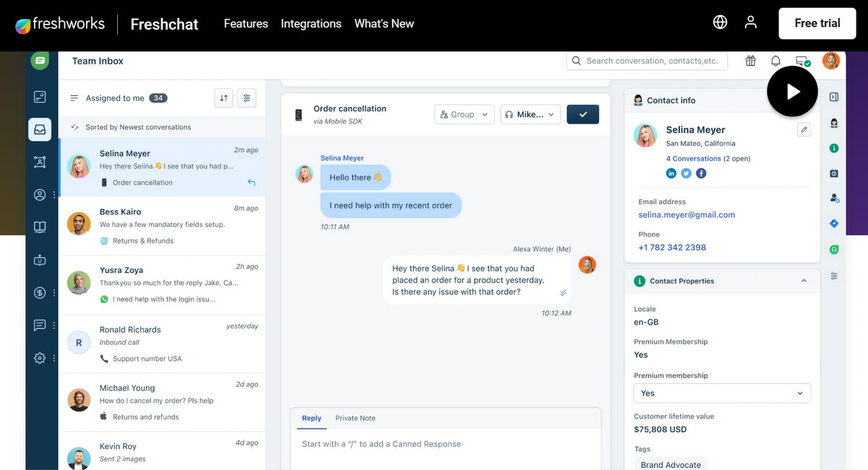
Task: Click the reply arrow on Selina Meyer's row
Action: point(251,182)
